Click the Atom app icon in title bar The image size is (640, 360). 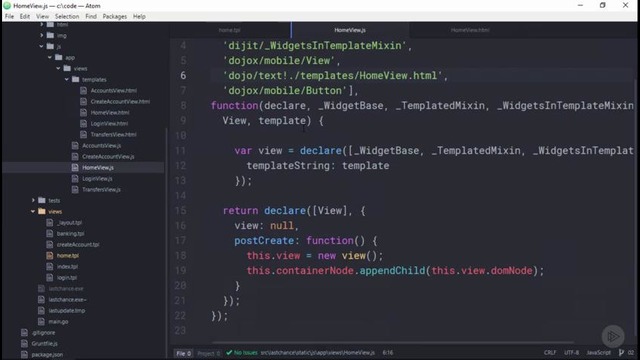click(7, 6)
